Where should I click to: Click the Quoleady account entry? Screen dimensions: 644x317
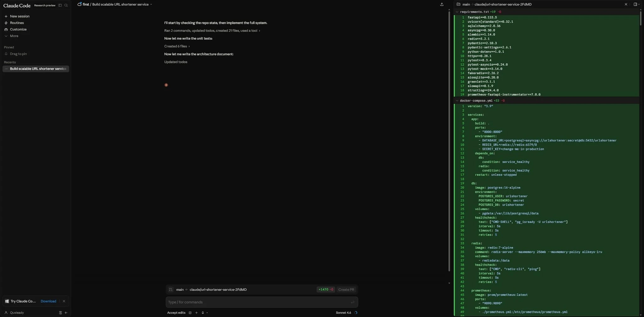coord(17,313)
